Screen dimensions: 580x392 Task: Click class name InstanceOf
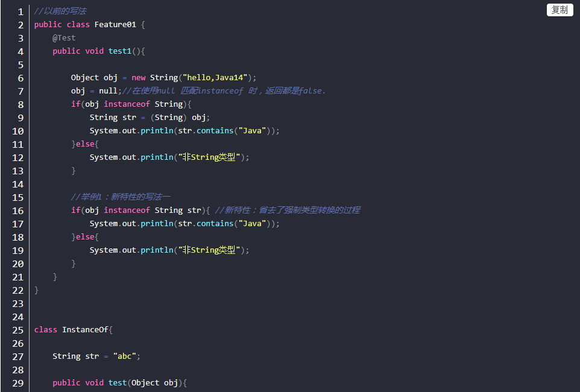[x=85, y=330]
